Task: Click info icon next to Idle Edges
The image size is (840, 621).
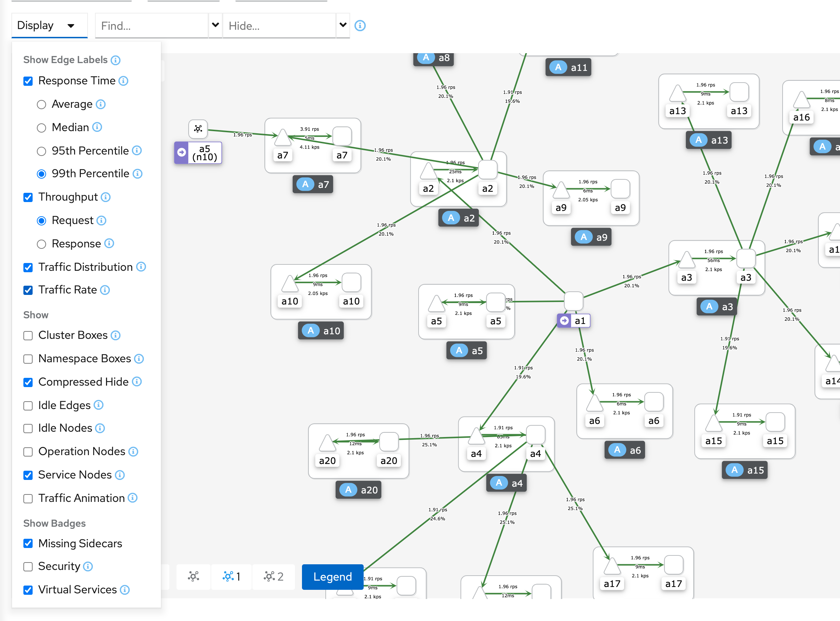Action: coord(99,405)
